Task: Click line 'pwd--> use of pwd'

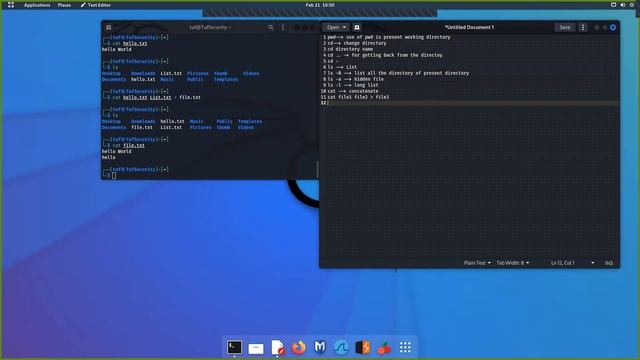Action: click(389, 37)
